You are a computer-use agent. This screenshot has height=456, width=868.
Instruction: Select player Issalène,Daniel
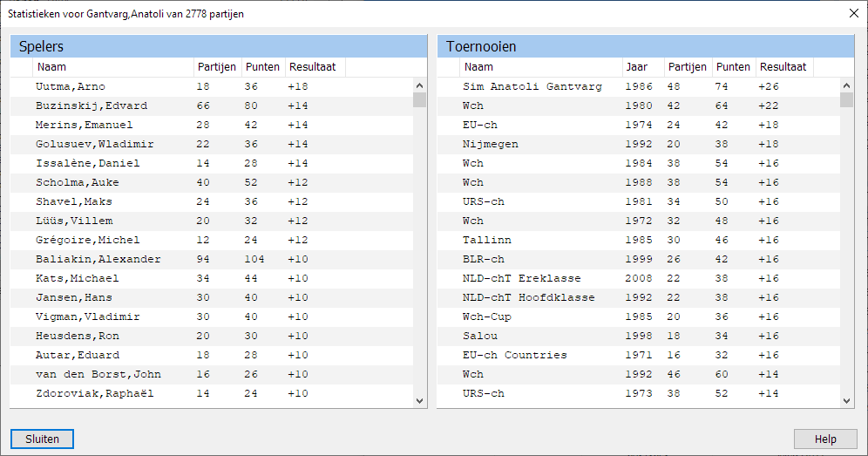pos(212,163)
